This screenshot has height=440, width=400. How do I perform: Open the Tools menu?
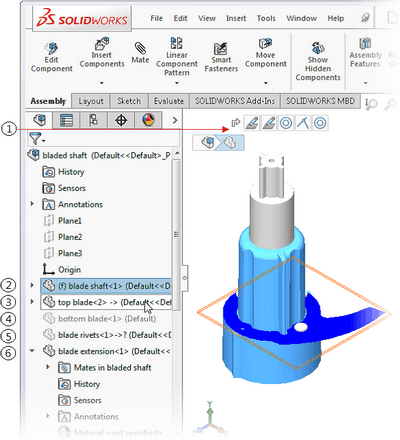(266, 18)
